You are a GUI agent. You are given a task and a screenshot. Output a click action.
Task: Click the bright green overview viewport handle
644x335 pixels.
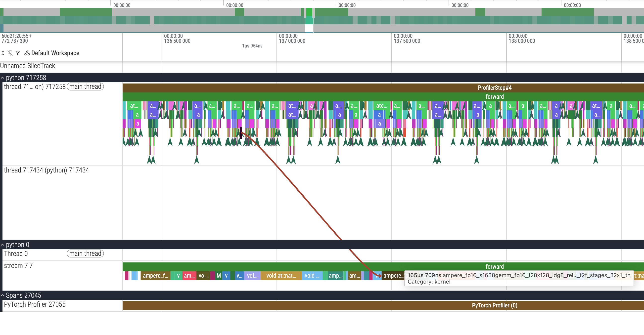coord(309,12)
